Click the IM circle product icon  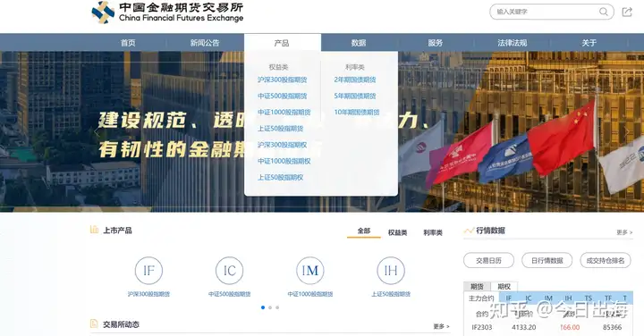310,271
